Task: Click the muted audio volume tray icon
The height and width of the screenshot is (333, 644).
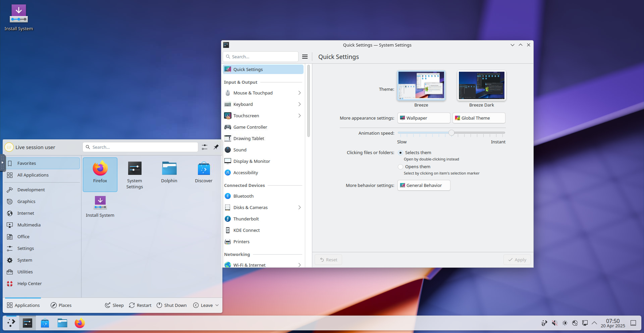Action: [x=554, y=323]
